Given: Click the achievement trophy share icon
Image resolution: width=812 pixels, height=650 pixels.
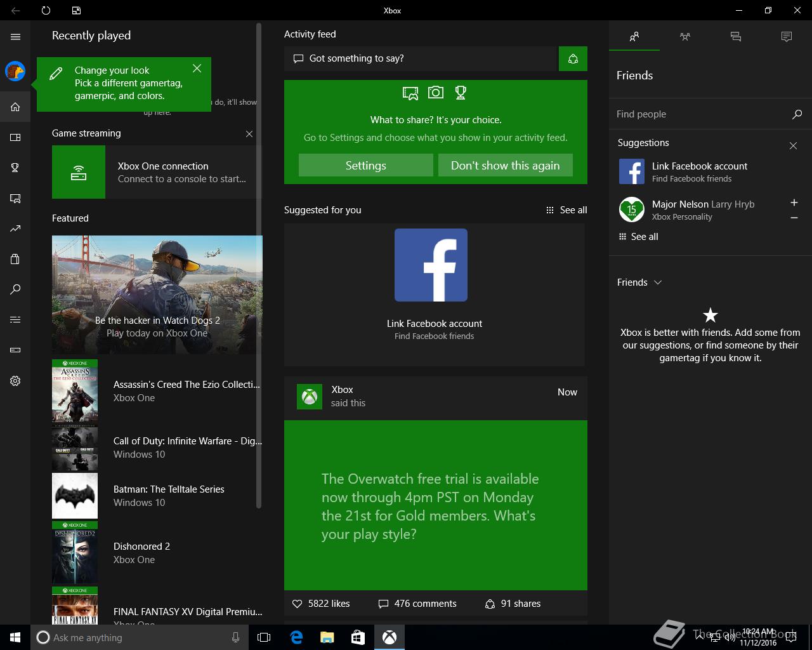Looking at the screenshot, I should pyautogui.click(x=461, y=93).
